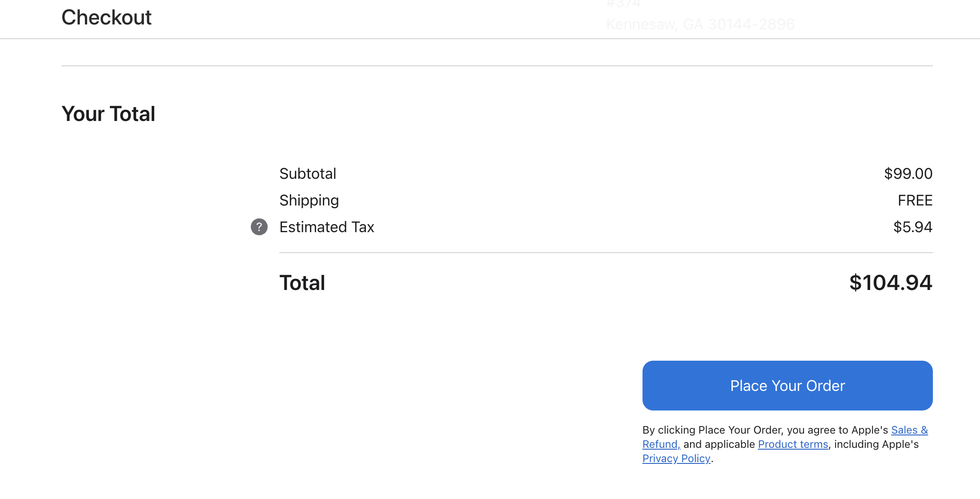Click the FREE shipping value

[x=915, y=201]
